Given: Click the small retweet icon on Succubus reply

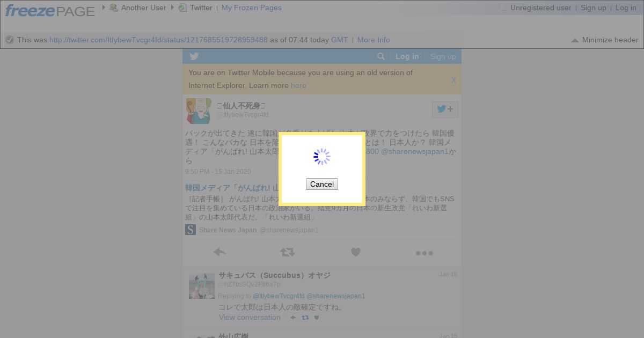Looking at the screenshot, I should [x=305, y=318].
